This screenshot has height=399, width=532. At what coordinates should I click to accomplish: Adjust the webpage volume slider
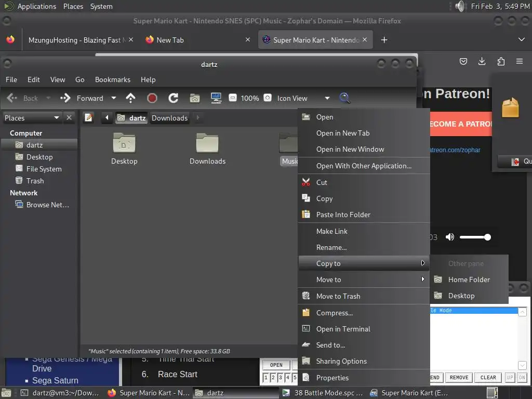click(x=475, y=237)
